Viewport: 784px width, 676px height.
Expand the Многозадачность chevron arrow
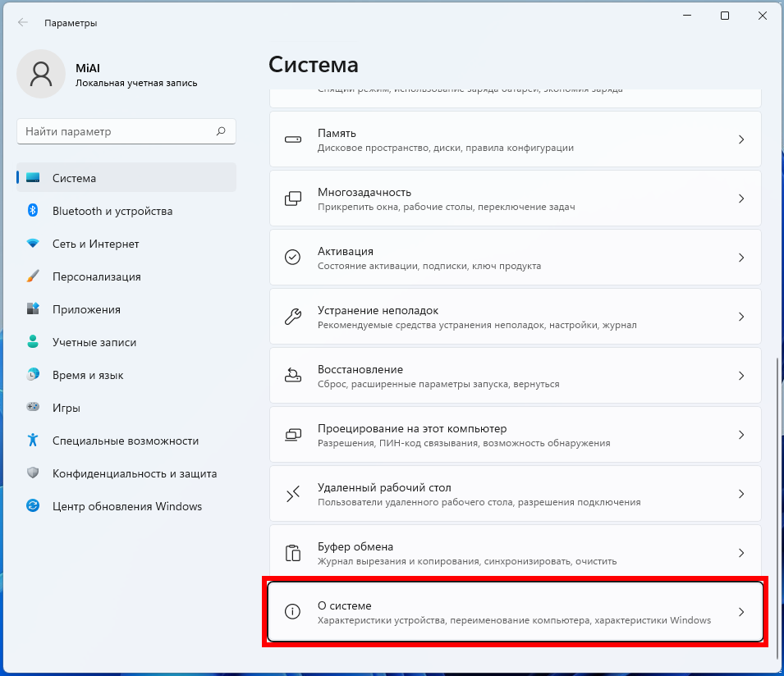pos(740,199)
